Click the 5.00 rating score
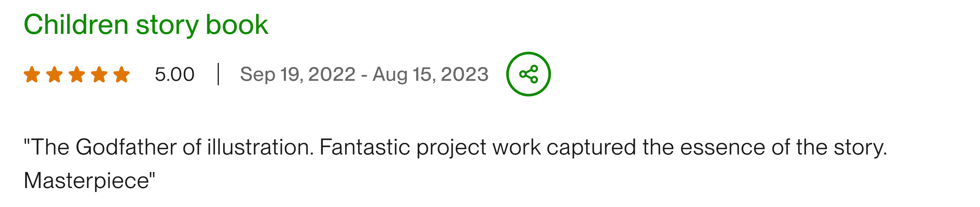980x207 pixels. (x=174, y=74)
